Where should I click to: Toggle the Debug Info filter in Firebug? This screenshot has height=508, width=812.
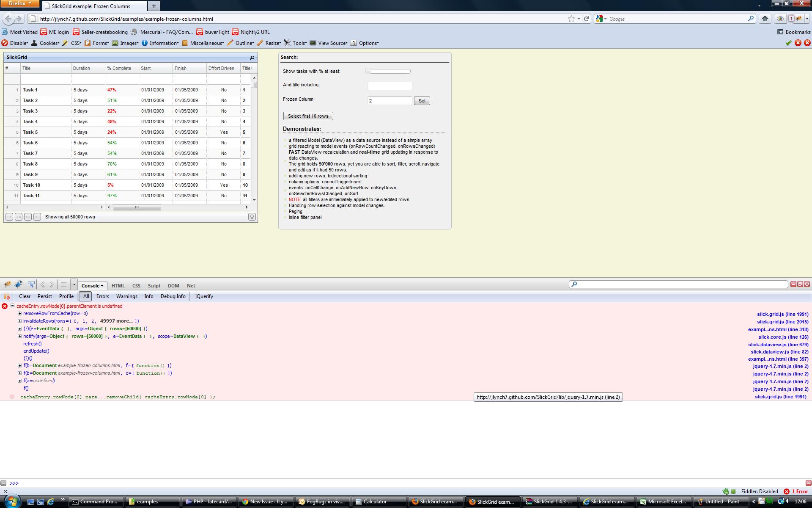(x=174, y=295)
